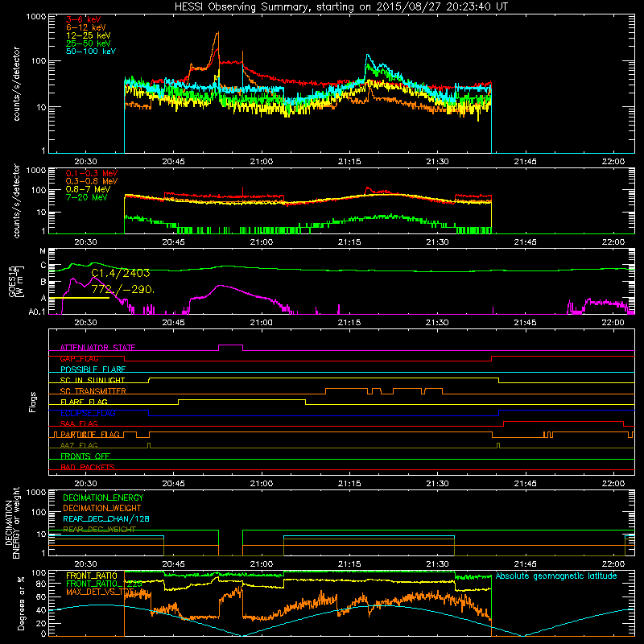This screenshot has width=644, height=644.
Task: Click the MAX_DET_VS_TOT legend label
Action: pyautogui.click(x=100, y=592)
